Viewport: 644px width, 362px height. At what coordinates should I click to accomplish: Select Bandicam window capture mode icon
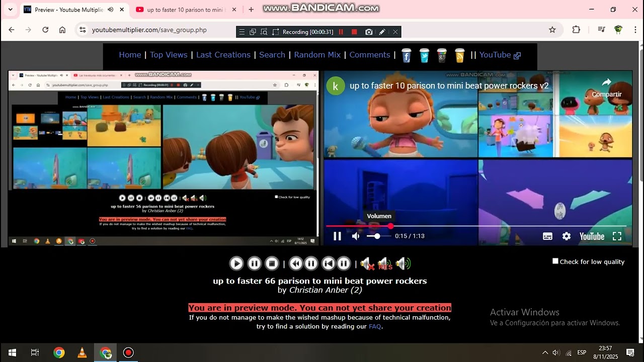coord(253,32)
